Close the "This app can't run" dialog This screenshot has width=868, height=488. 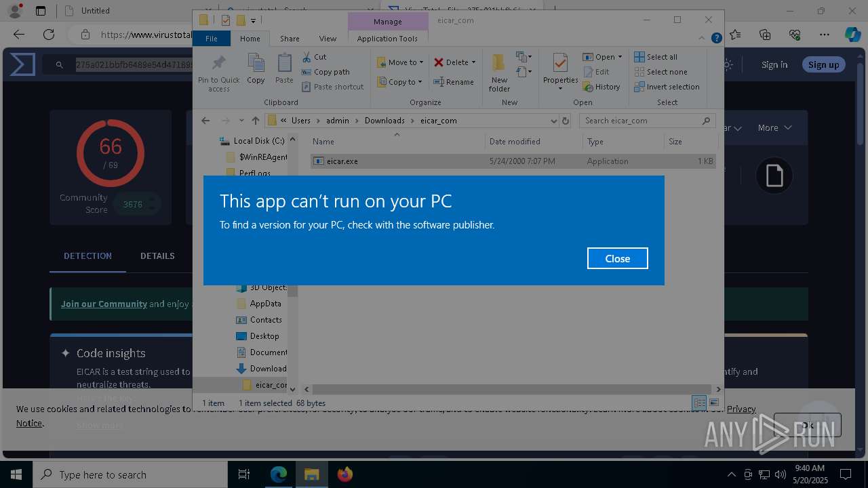617,258
